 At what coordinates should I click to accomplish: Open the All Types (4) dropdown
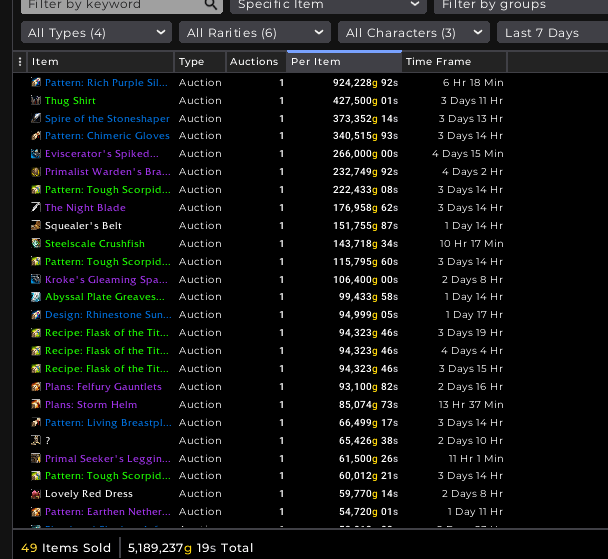(96, 33)
